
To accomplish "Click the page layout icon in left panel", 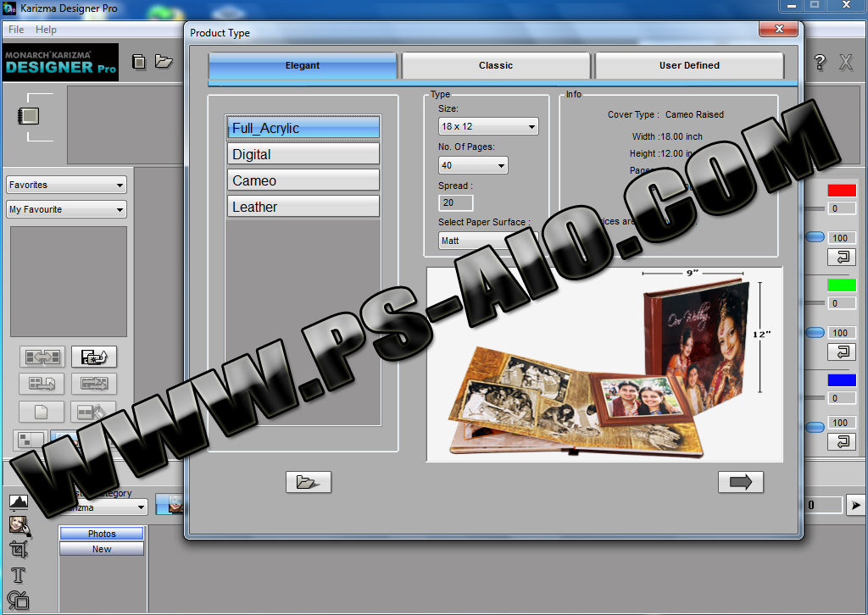I will (29, 116).
